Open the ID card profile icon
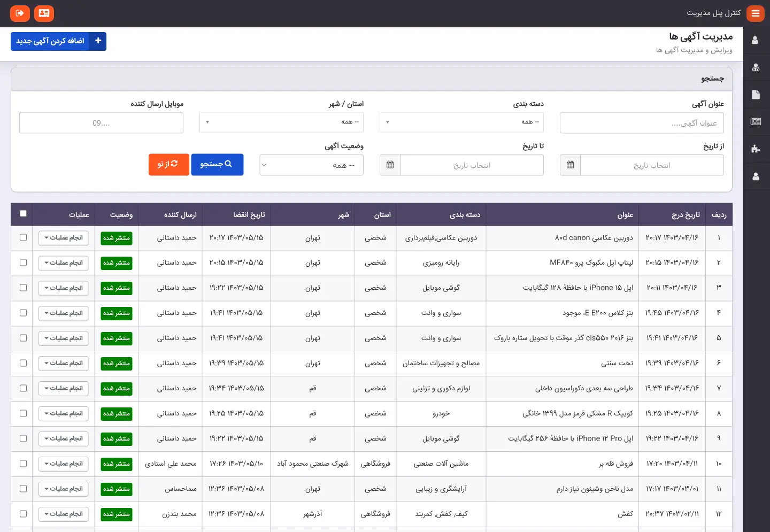Screen dimensions: 770x532 (44, 13)
